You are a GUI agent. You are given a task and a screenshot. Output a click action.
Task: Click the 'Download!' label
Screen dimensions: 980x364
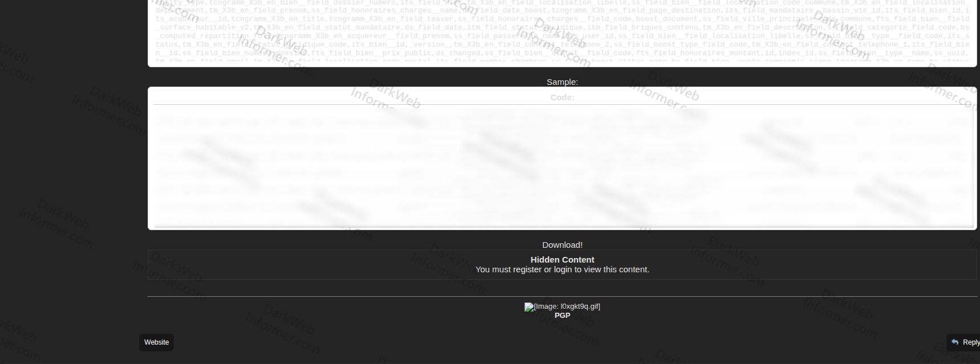coord(562,245)
